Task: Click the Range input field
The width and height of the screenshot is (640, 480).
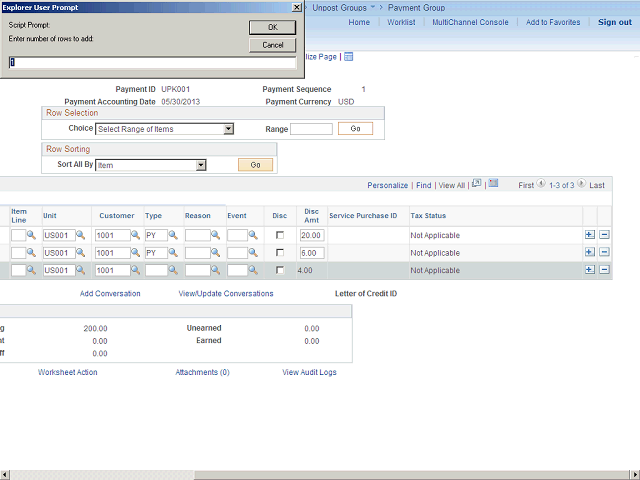Action: [311, 129]
